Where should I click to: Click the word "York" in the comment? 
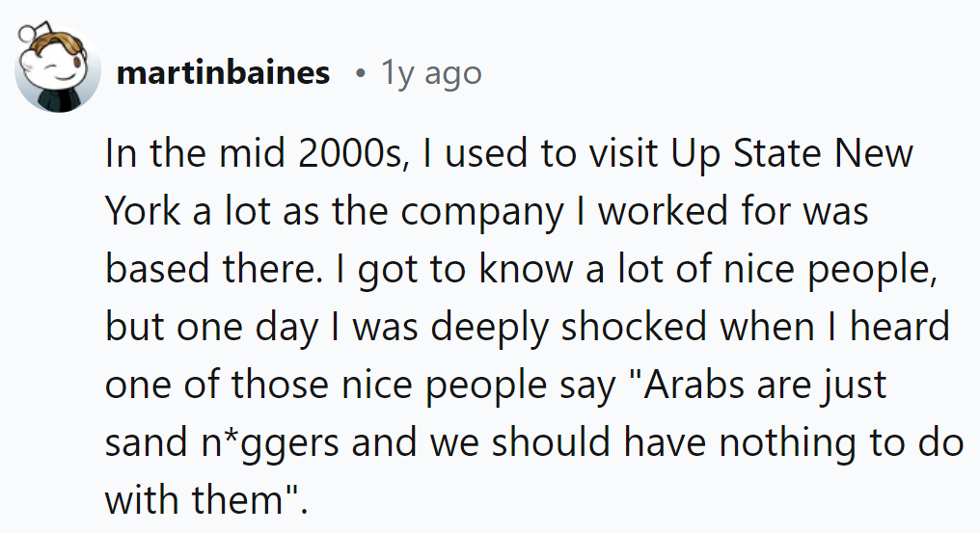(143, 211)
